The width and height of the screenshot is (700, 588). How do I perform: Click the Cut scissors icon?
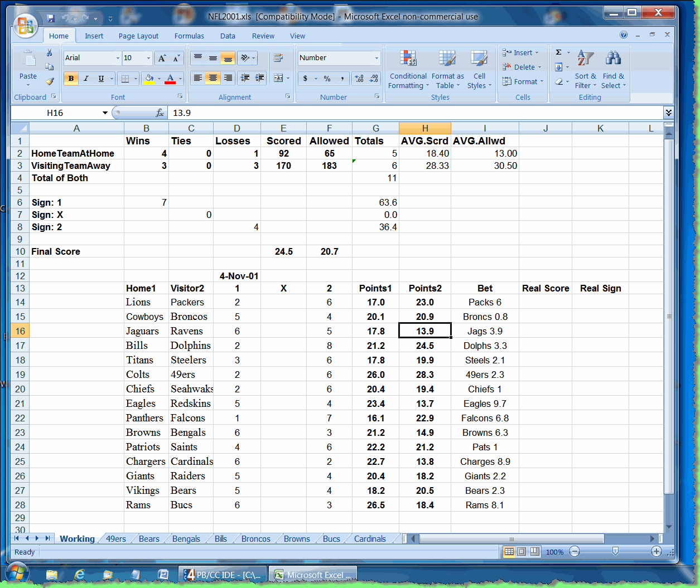pos(50,52)
